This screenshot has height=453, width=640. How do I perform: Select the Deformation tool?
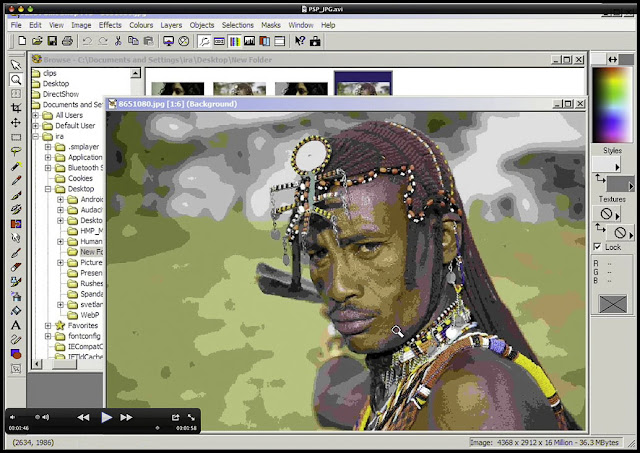tap(16, 93)
